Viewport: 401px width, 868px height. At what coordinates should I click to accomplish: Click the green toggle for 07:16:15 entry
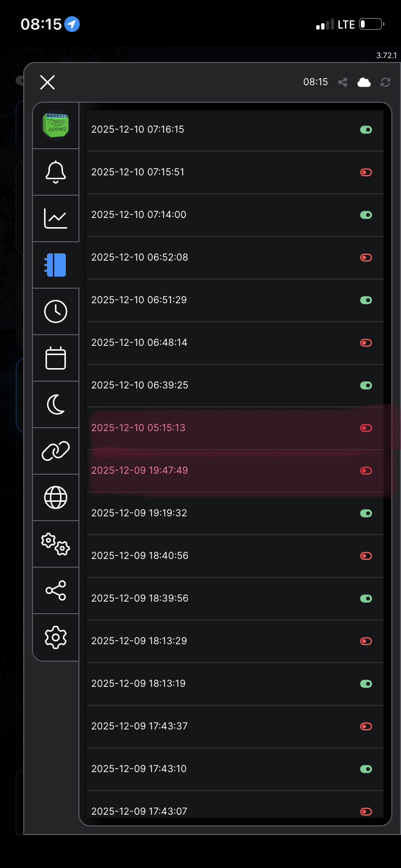366,130
